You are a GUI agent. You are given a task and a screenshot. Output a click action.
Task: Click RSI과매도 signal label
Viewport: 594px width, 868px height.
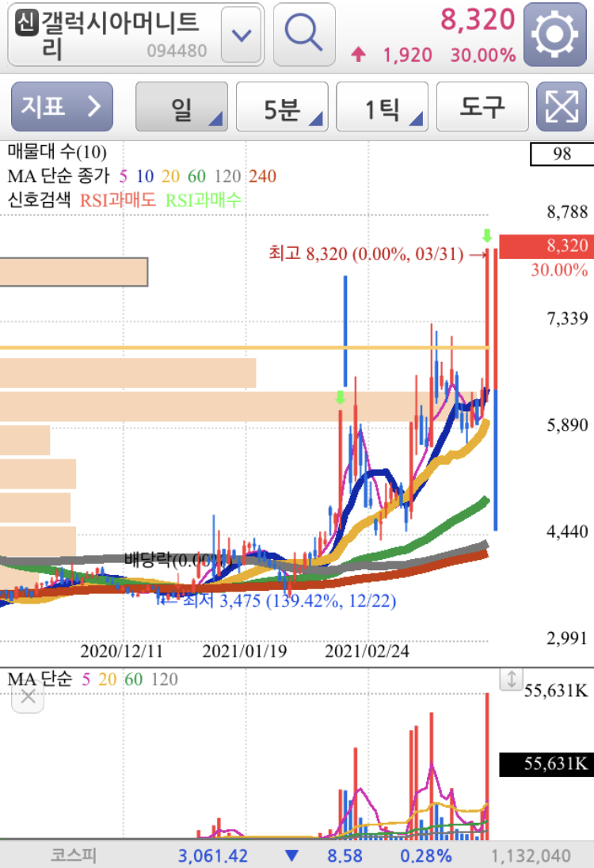(118, 200)
